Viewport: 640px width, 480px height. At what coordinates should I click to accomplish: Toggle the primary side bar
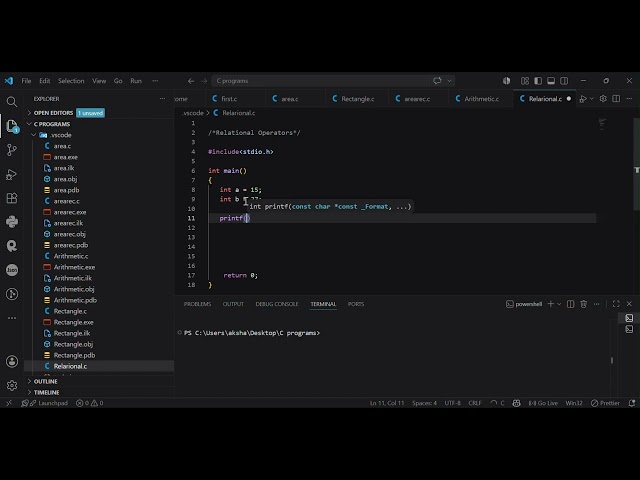(538, 81)
